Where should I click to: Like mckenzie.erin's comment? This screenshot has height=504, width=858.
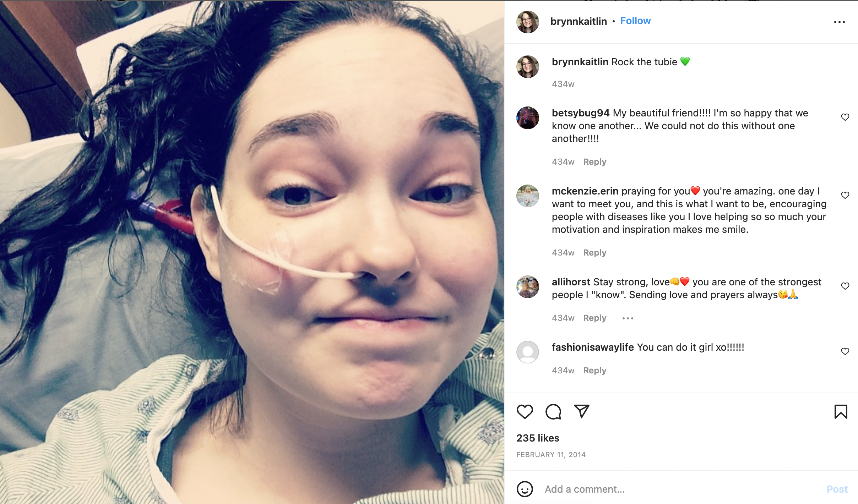[845, 195]
